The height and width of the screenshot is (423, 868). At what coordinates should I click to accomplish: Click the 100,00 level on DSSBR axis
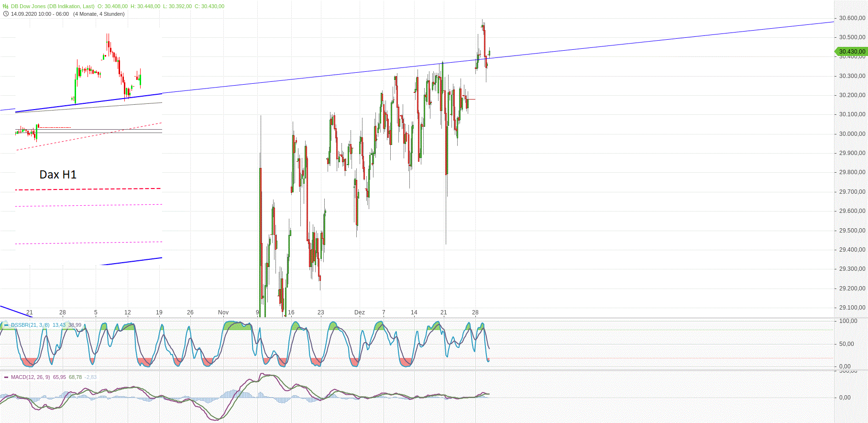[x=848, y=321]
